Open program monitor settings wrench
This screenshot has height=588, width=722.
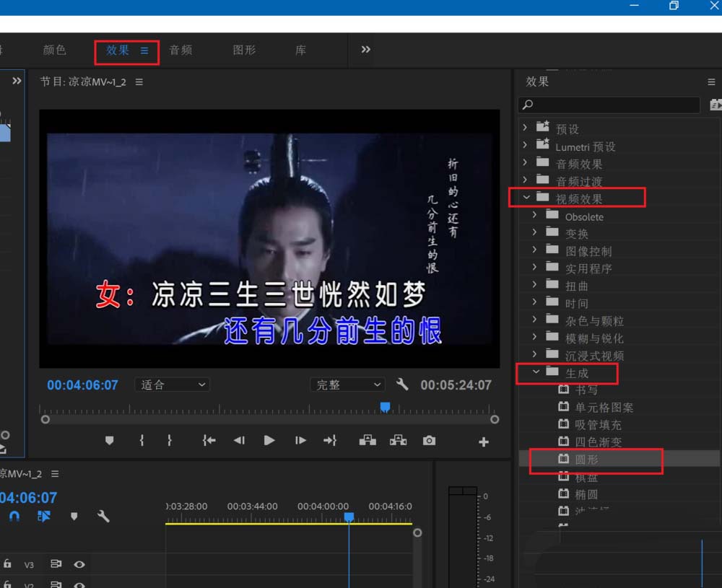click(x=402, y=384)
